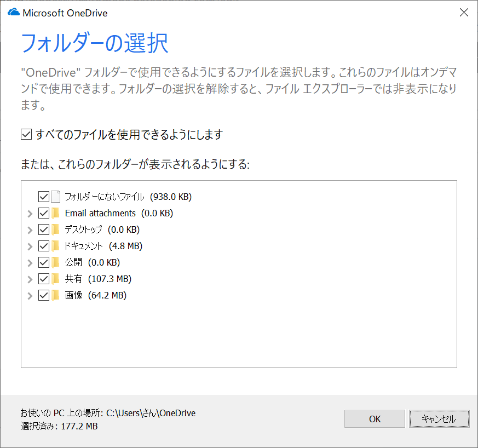The height and width of the screenshot is (448, 478).
Task: Uncheck the 公開 folder checkbox
Action: 44,262
